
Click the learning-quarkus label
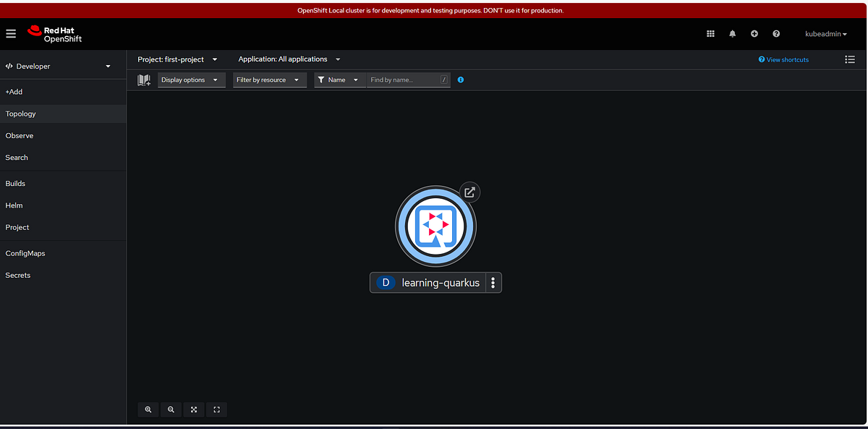coord(441,283)
